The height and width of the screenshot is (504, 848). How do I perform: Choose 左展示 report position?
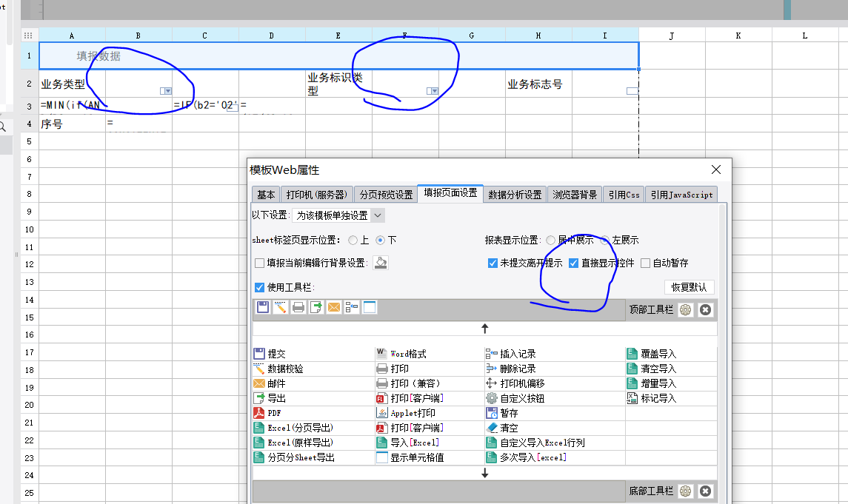click(x=604, y=240)
